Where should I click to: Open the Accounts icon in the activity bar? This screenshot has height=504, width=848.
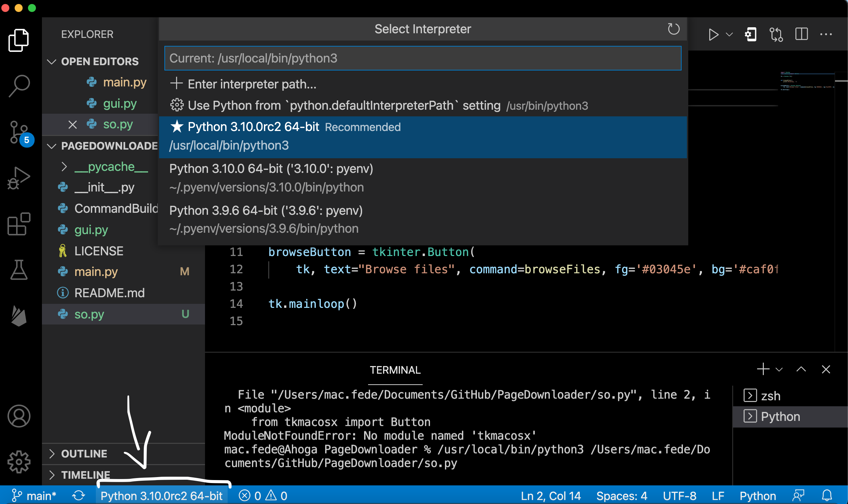coord(19,416)
